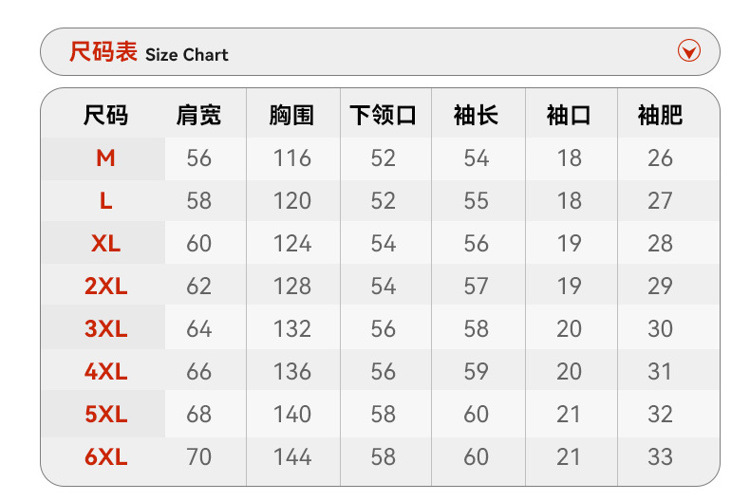The height and width of the screenshot is (501, 750).
Task: Click the 144 chest measurement cell
Action: (292, 457)
